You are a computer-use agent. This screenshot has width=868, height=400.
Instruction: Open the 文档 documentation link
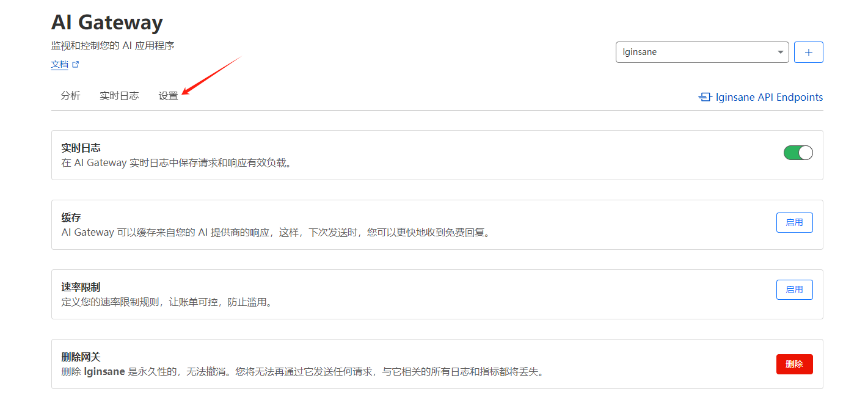point(60,65)
